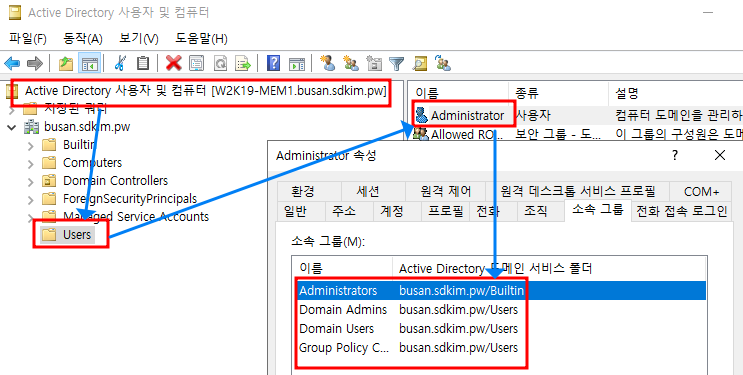Screen dimensions: 743x375
Task: Click the Administrator user icon in list
Action: [421, 115]
